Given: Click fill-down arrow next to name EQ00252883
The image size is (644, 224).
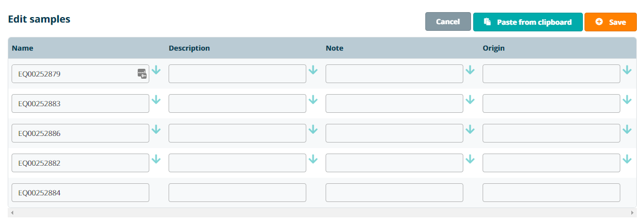Looking at the screenshot, I should (156, 100).
